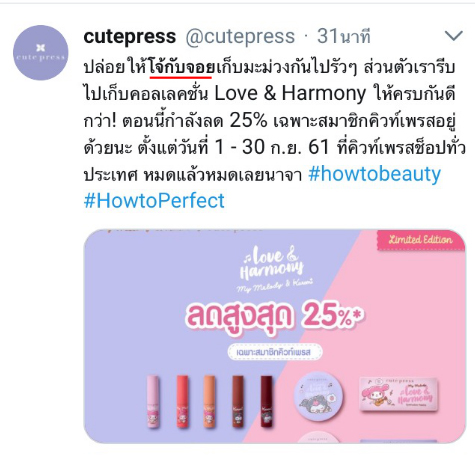Click the pink My Melody palette box

(399, 394)
